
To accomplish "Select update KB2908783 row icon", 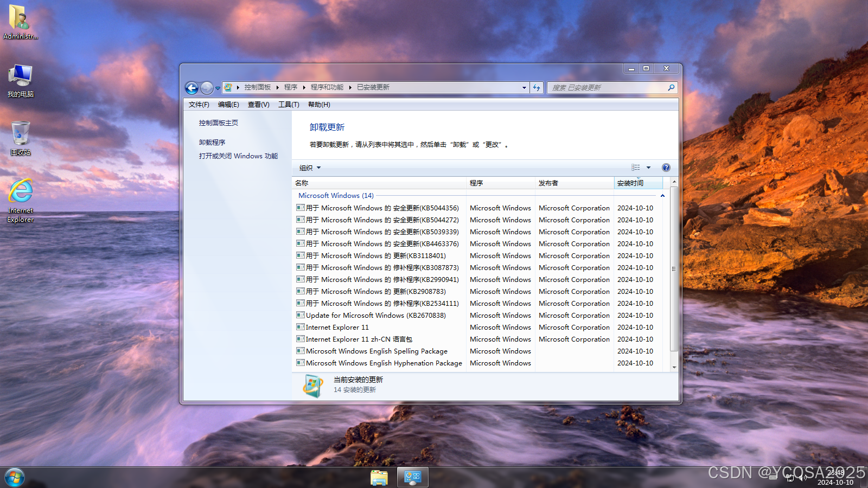I will coord(301,291).
